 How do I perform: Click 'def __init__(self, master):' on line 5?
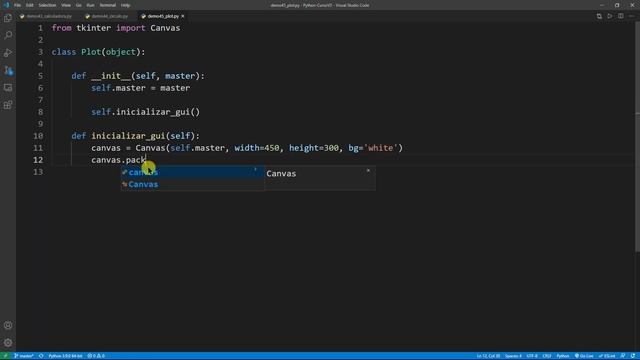click(138, 76)
